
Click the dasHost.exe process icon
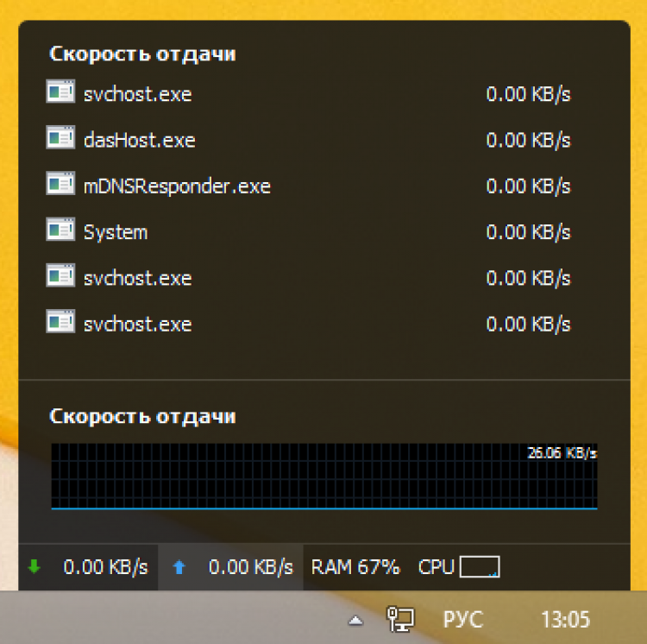[x=60, y=138]
